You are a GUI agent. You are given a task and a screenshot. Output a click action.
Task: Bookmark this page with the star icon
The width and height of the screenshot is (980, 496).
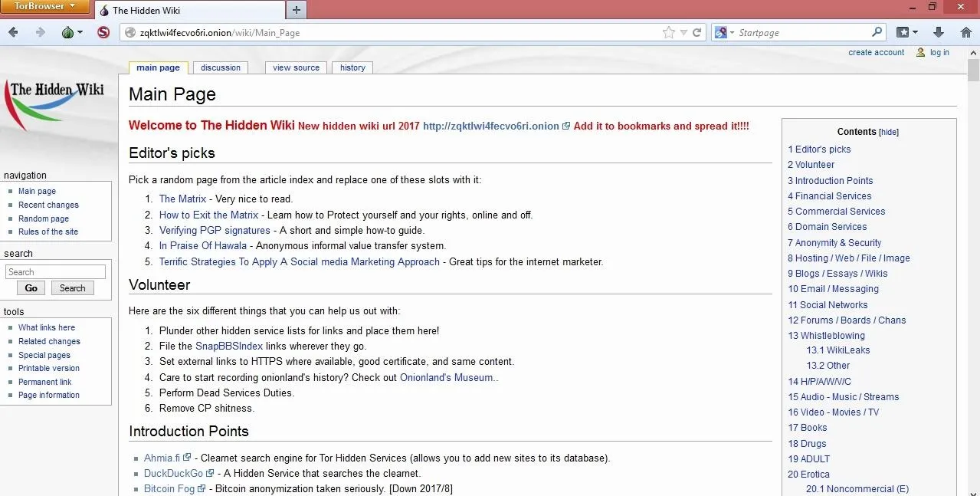click(x=669, y=32)
